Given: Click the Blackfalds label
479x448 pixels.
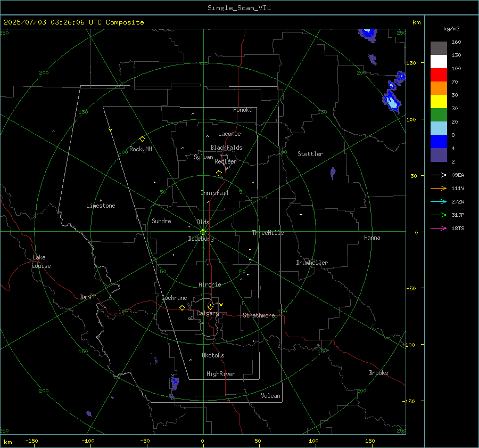Looking at the screenshot, I should [226, 148].
